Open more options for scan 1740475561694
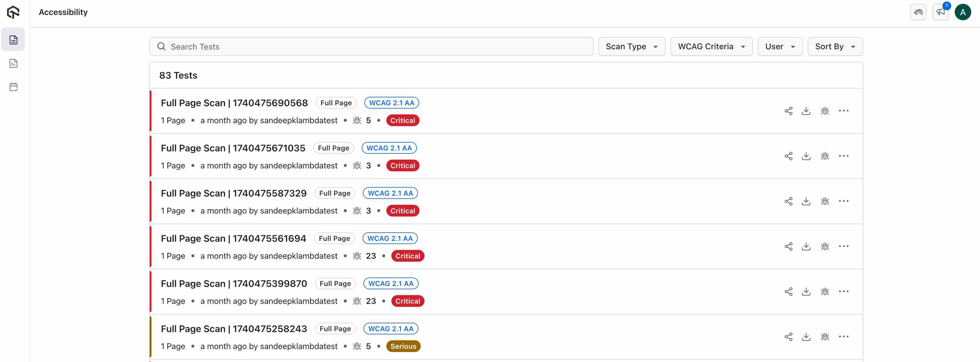 [843, 246]
